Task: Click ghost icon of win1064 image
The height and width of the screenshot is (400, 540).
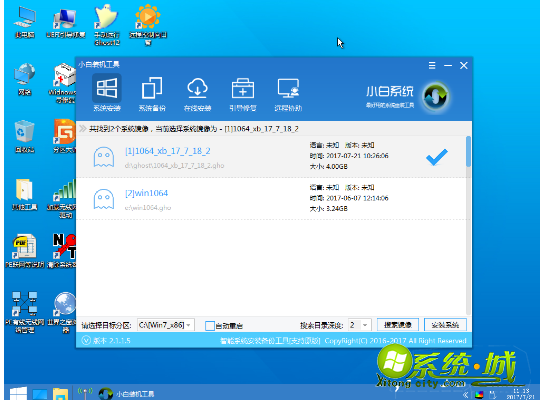Action: (104, 199)
